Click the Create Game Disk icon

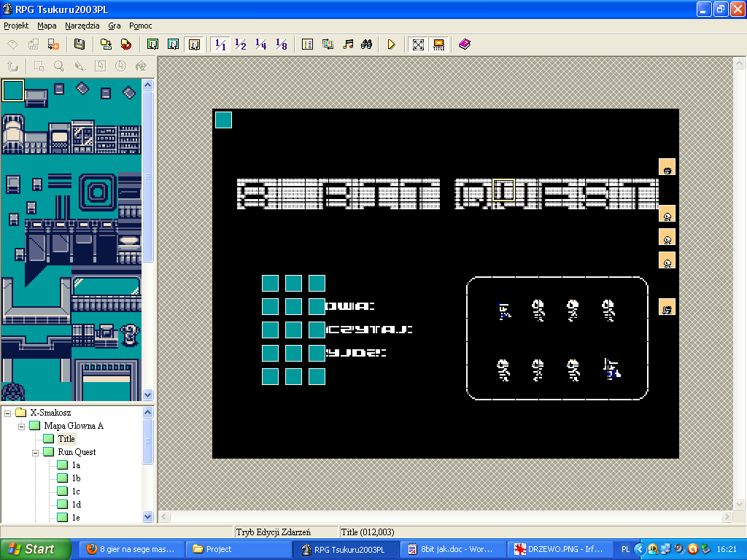point(106,44)
